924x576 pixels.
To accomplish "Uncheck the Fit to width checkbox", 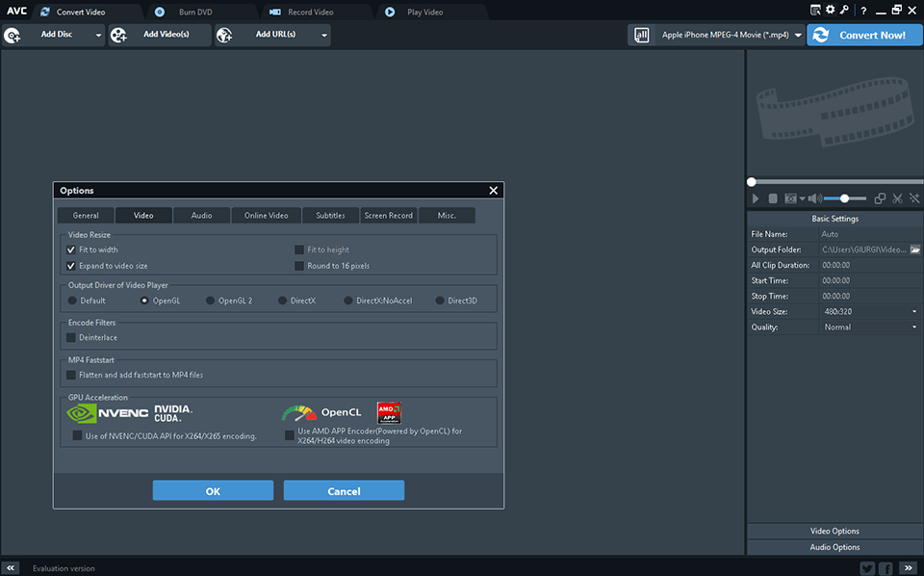I will pyautogui.click(x=71, y=249).
